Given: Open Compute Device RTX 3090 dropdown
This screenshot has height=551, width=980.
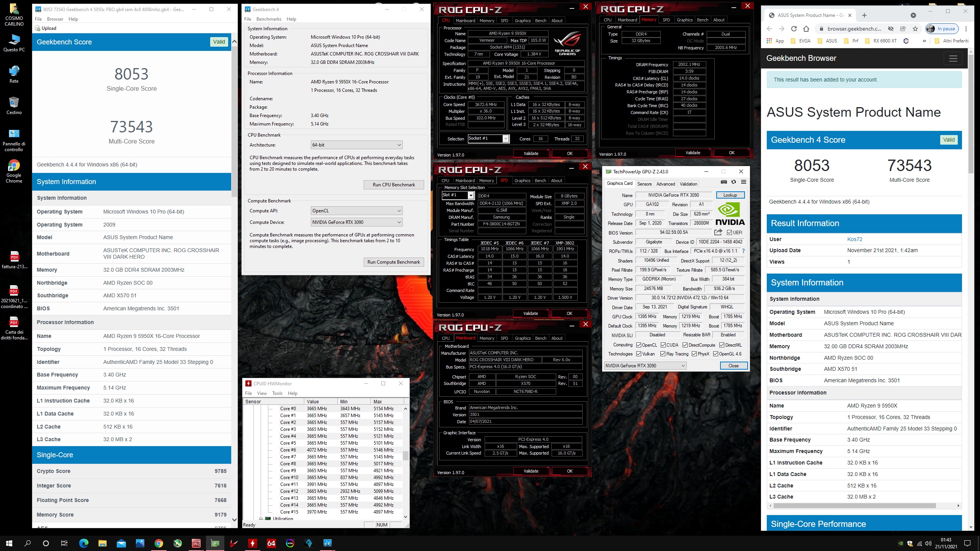Looking at the screenshot, I should click(356, 222).
